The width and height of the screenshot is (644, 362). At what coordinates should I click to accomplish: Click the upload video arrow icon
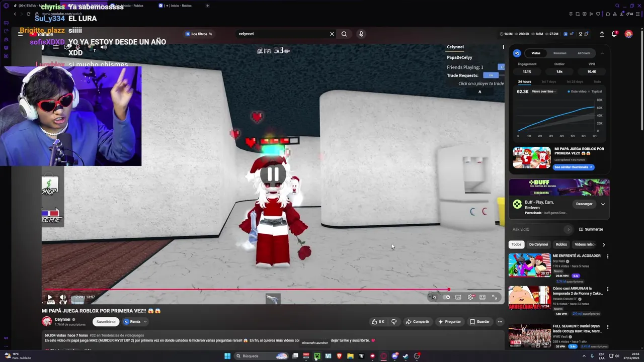coord(602,34)
